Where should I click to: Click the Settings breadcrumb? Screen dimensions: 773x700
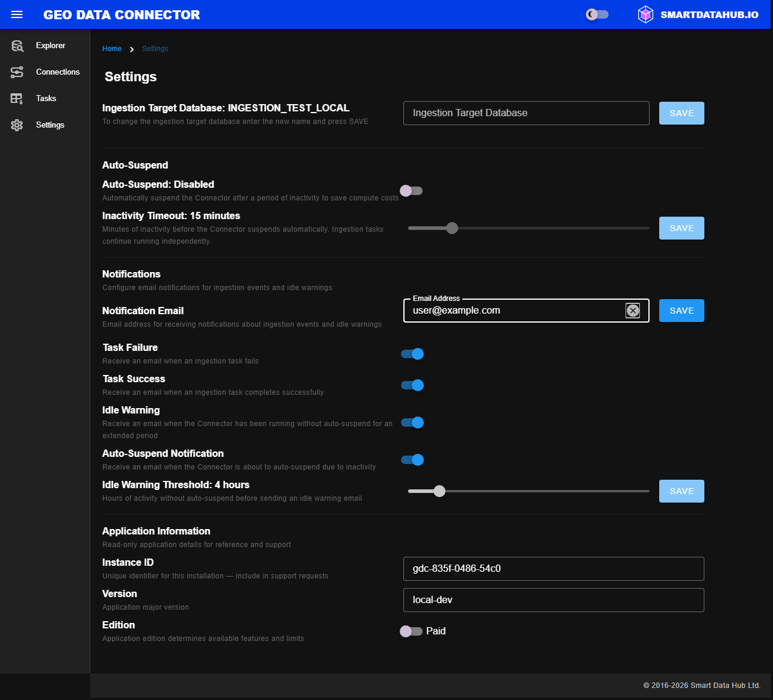pos(155,49)
